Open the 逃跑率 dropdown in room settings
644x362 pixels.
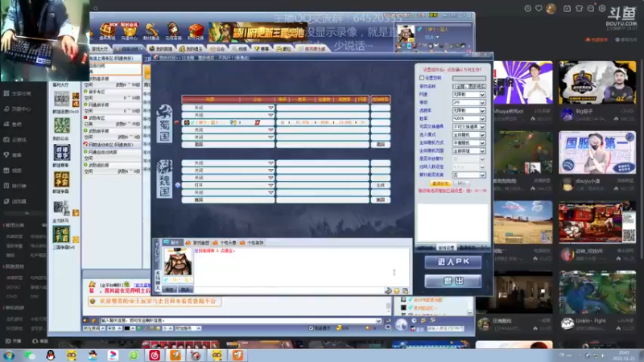(x=469, y=110)
